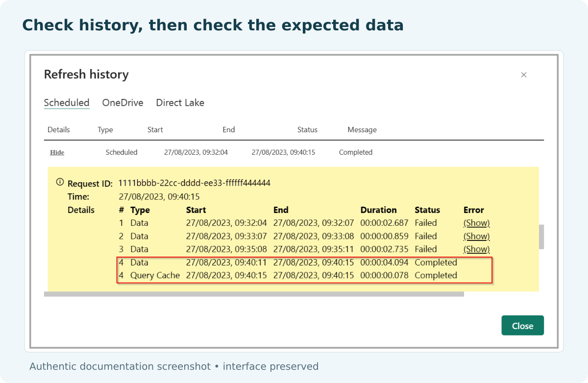Show error for attempt 1
The width and height of the screenshot is (588, 383).
[x=476, y=223]
